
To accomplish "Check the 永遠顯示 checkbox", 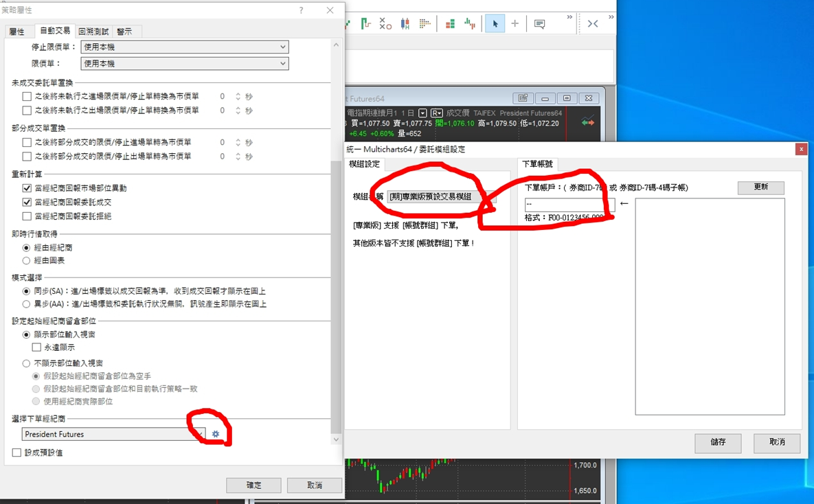I will [x=36, y=347].
